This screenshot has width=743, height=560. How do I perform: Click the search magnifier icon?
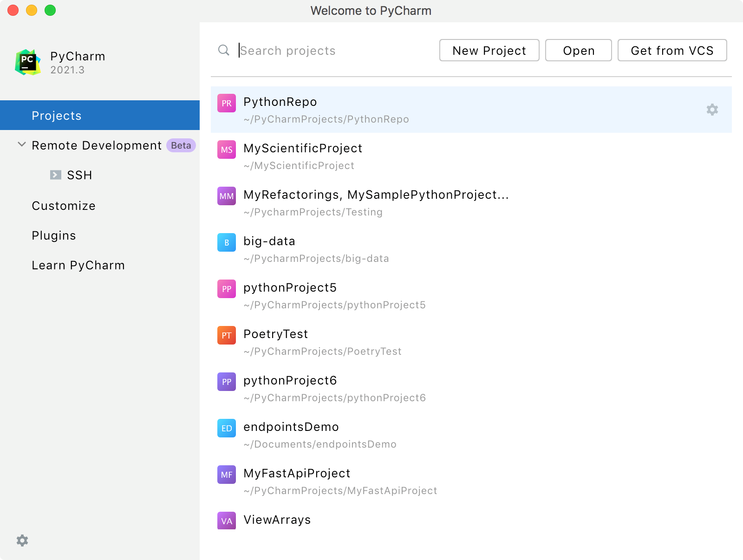click(x=224, y=50)
